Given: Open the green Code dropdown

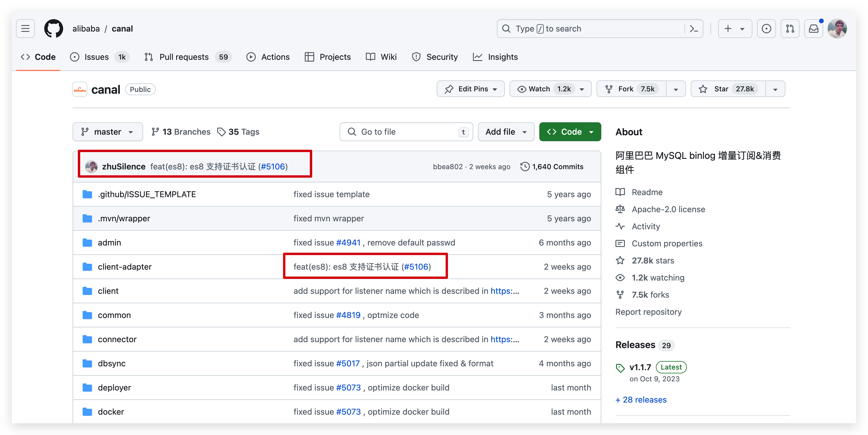Looking at the screenshot, I should click(x=570, y=132).
